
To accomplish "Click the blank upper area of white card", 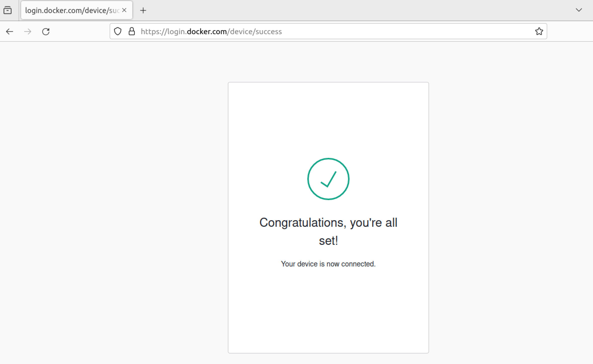I will tap(328, 116).
